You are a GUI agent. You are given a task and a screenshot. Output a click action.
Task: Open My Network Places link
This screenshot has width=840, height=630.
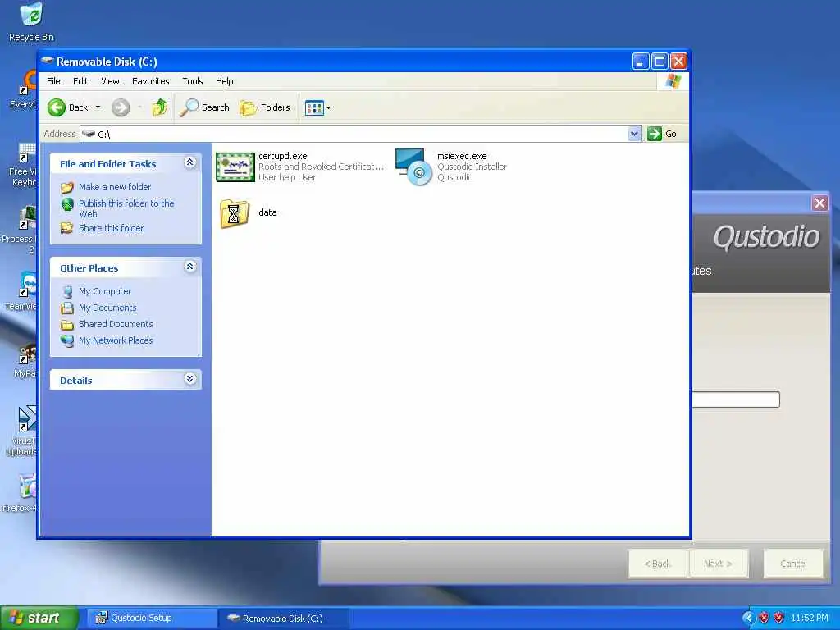coord(116,340)
